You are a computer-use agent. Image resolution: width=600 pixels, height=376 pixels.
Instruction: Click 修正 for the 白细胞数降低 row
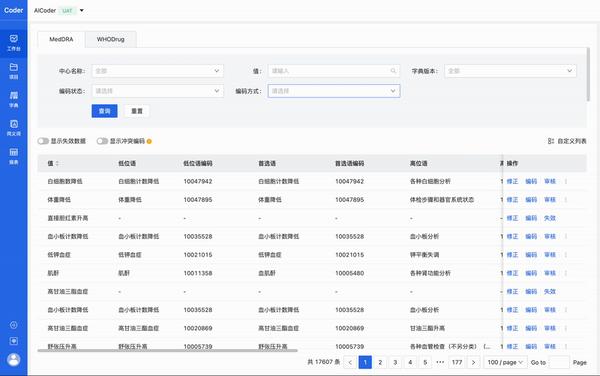512,181
